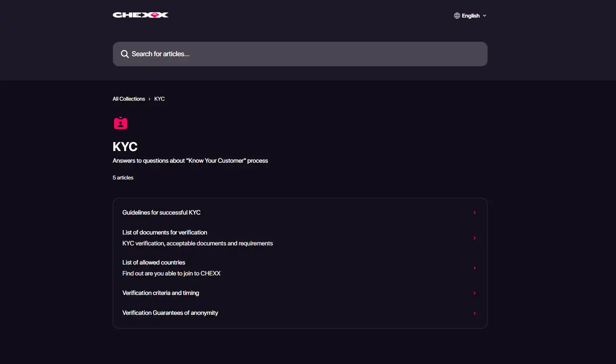Open Verification Guarantees of anonymity article
The image size is (616, 364).
pyautogui.click(x=300, y=313)
